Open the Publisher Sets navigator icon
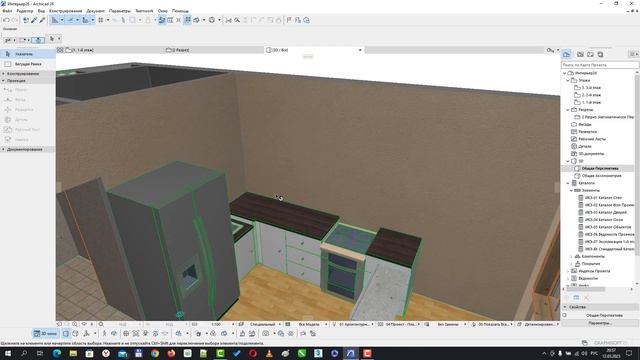Screen dimensions: 640x360 point(600,54)
